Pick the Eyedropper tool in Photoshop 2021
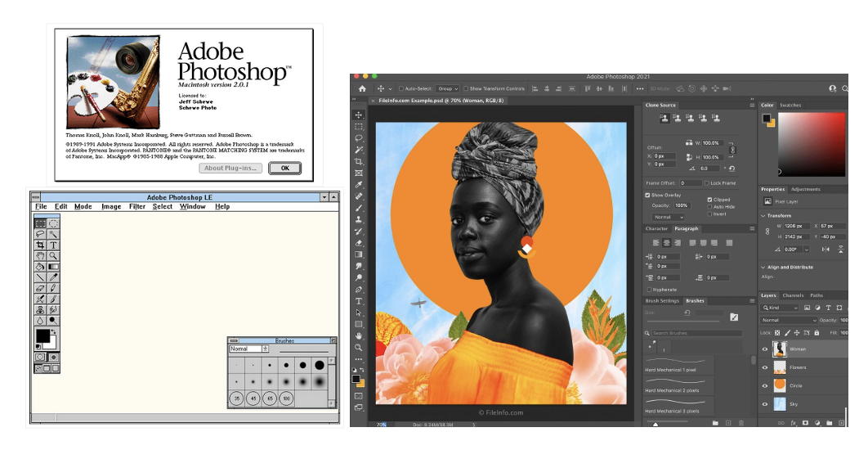Screen dimensions: 868x450 tap(359, 185)
